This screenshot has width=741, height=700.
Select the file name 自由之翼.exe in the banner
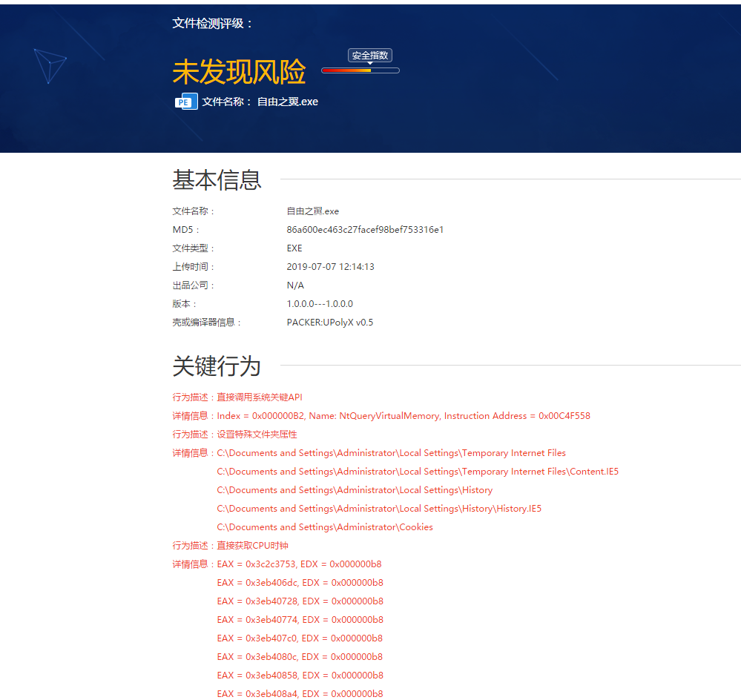click(x=287, y=102)
